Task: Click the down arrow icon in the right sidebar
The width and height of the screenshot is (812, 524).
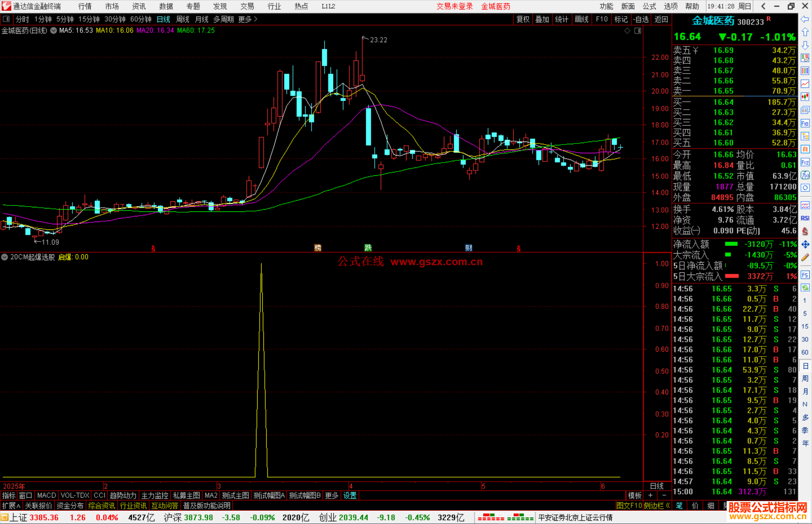Action: 805,45
